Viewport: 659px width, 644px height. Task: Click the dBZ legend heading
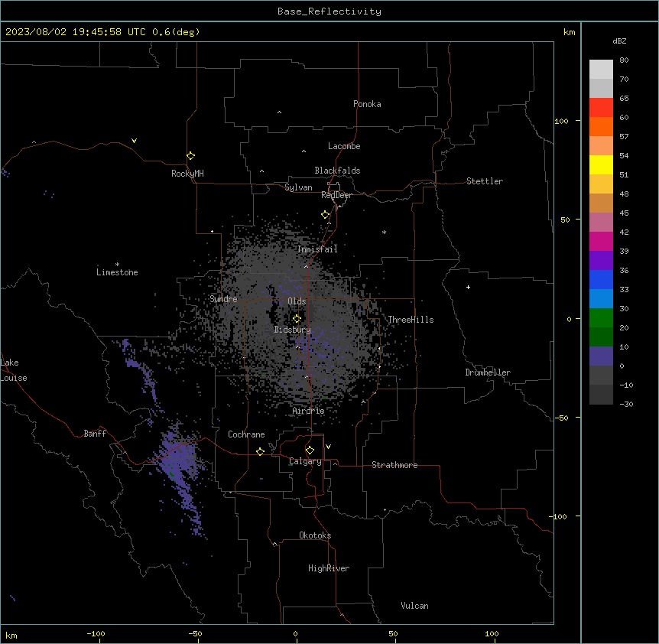click(619, 41)
